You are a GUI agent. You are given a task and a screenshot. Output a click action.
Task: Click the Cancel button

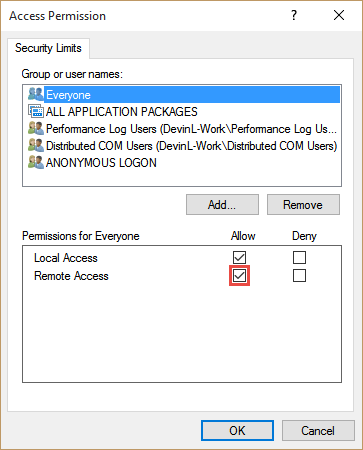coord(318,431)
